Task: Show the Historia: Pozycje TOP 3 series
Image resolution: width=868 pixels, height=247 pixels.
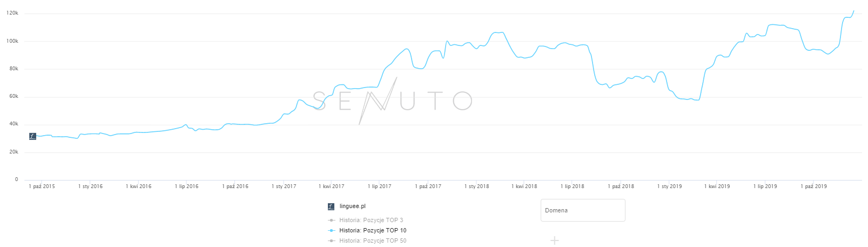Action: tap(371, 221)
